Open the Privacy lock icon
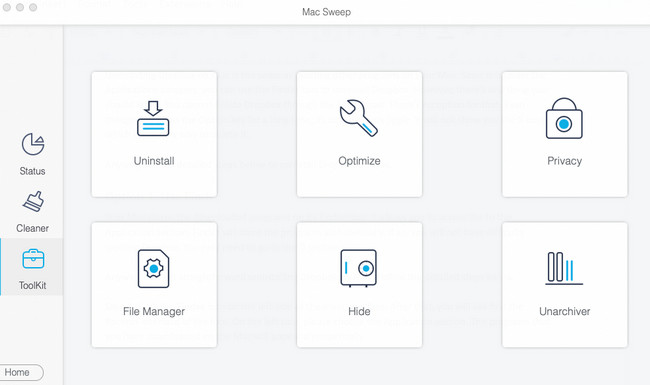The image size is (650, 385). (564, 118)
